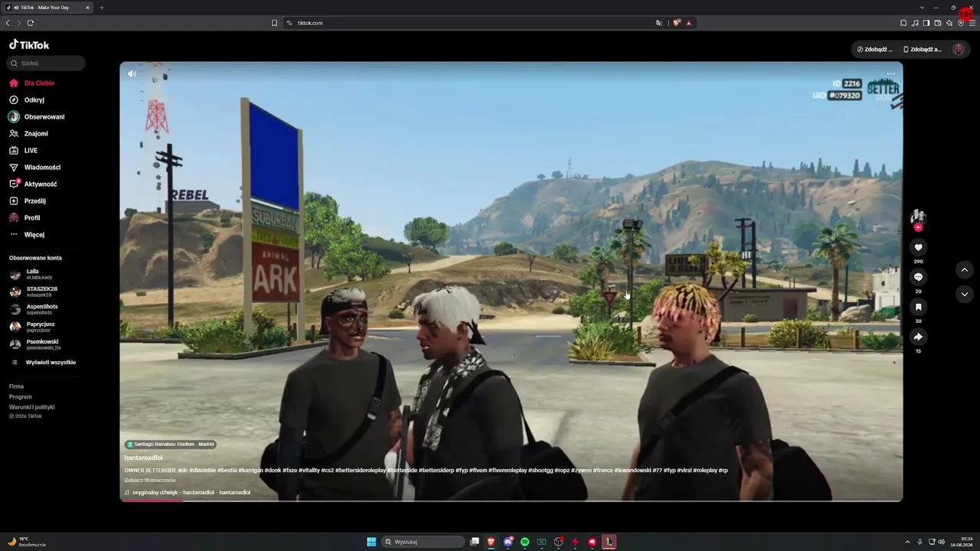Go to the Odkryj page
Image resolution: width=980 pixels, height=551 pixels.
[27, 99]
